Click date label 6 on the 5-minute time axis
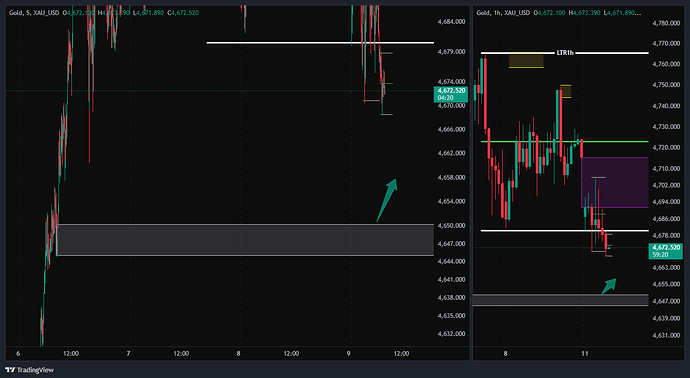This screenshot has height=378, width=690. pyautogui.click(x=18, y=353)
